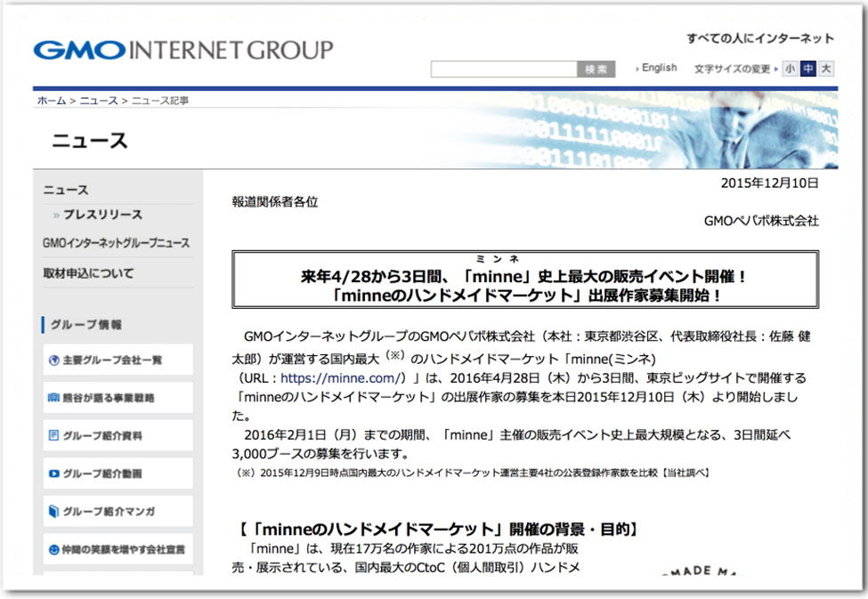Open 熊谷が語る事業戦略 sidebar button
Image resolution: width=868 pixels, height=599 pixels.
coord(118,398)
